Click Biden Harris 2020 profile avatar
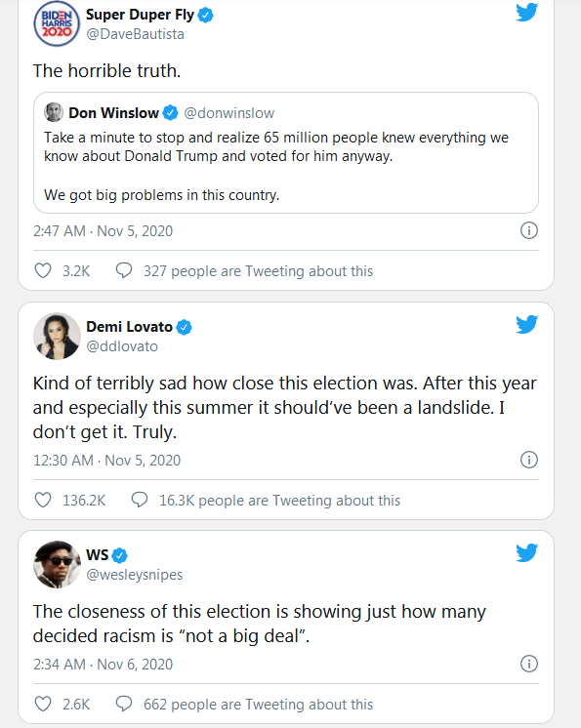This screenshot has height=728, width=581. (x=57, y=23)
